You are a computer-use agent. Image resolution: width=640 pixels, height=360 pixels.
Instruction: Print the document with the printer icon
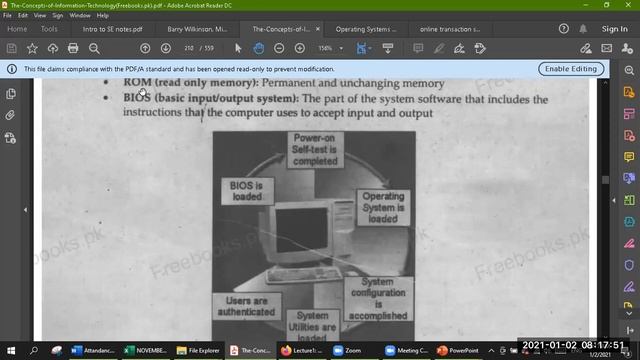pyautogui.click(x=73, y=49)
